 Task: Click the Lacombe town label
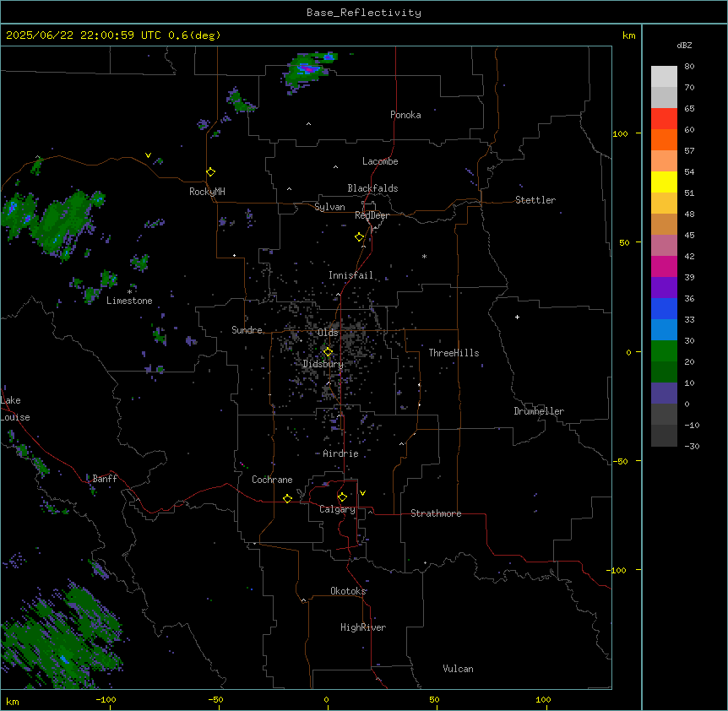[380, 161]
